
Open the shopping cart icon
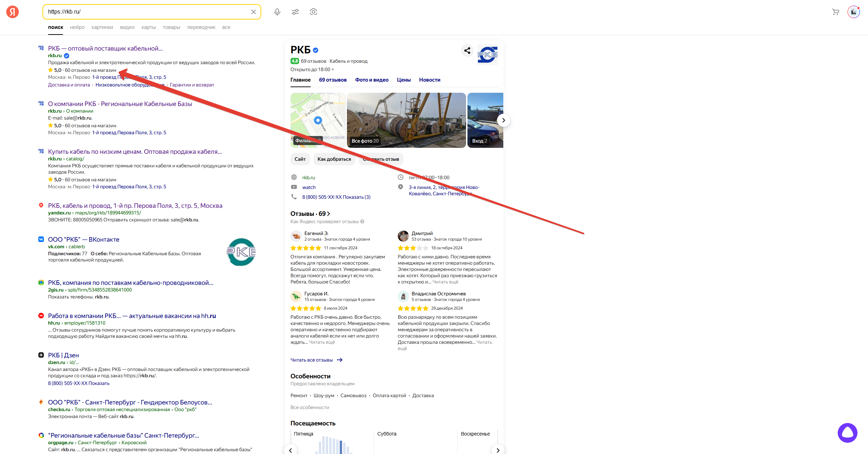tap(836, 12)
